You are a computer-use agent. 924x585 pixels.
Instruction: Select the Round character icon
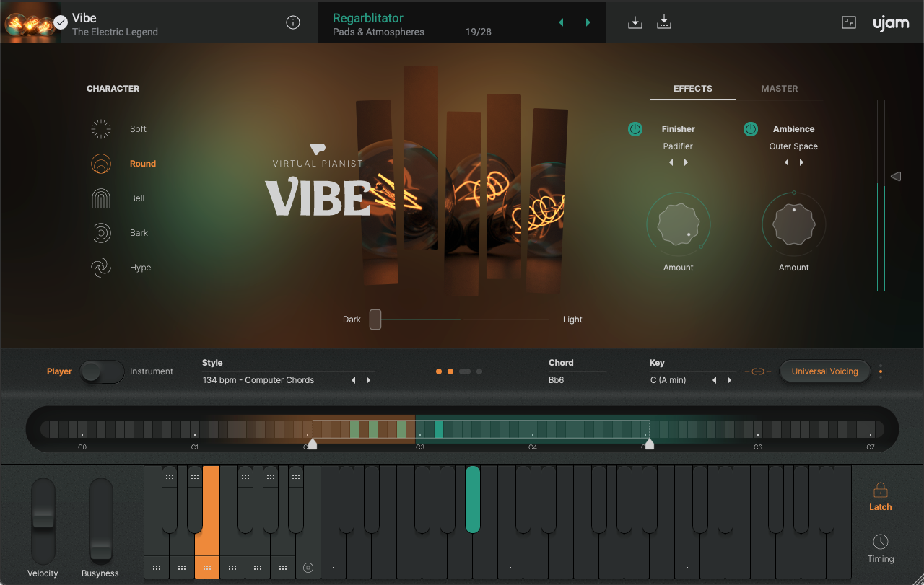click(101, 164)
